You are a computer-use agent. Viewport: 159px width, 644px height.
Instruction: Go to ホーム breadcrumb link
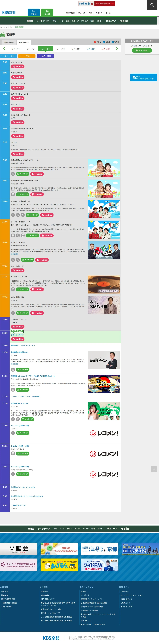(x=2, y=27)
